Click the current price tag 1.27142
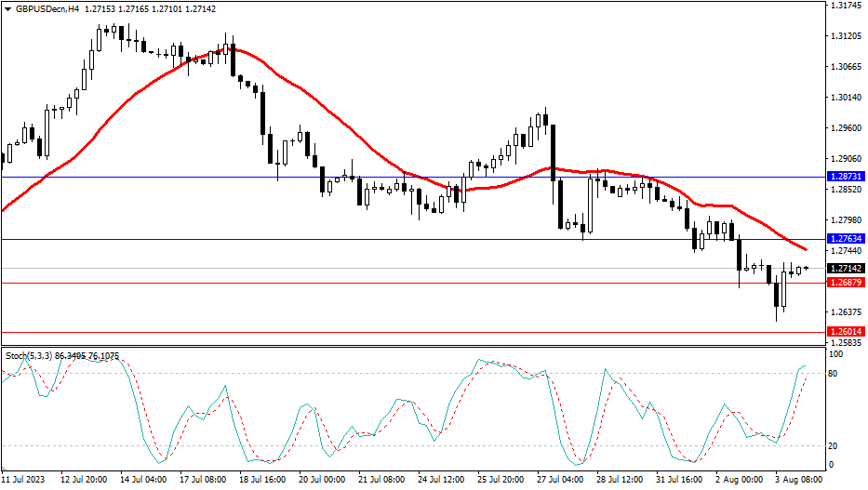Image resolution: width=868 pixels, height=490 pixels. point(846,268)
